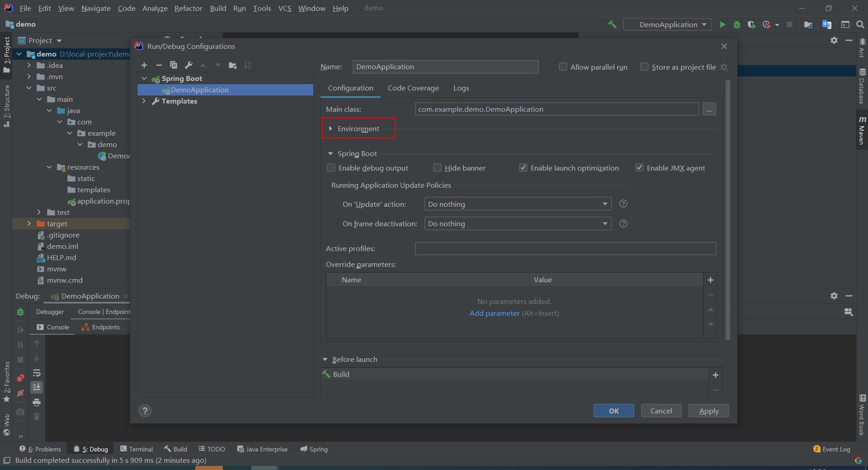Copy configuration icon in dialog toolbar
Screen dimensions: 868x470
coord(174,65)
